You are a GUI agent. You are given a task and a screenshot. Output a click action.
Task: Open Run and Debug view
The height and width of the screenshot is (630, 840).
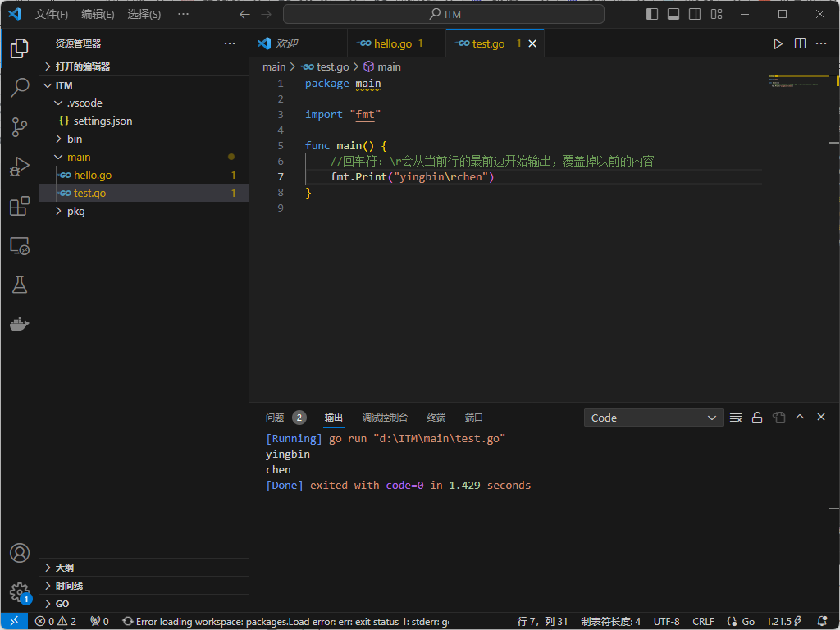(x=20, y=167)
